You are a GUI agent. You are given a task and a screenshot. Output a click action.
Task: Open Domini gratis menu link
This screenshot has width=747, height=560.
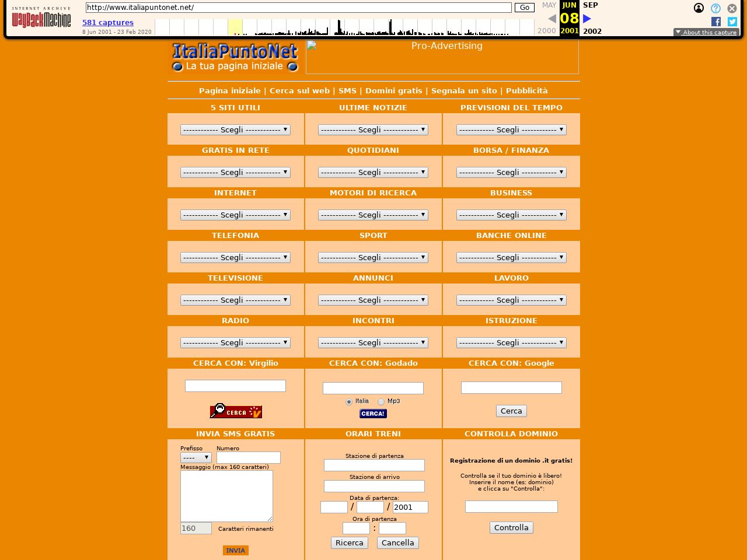[x=393, y=91]
